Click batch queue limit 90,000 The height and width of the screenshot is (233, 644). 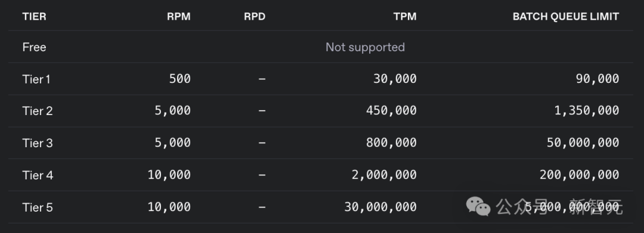[x=597, y=78]
